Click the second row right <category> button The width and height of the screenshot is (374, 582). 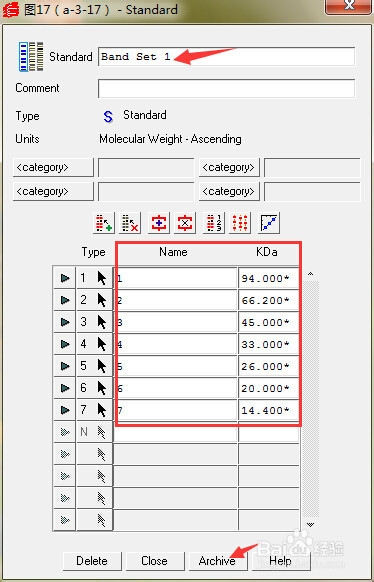pyautogui.click(x=229, y=191)
